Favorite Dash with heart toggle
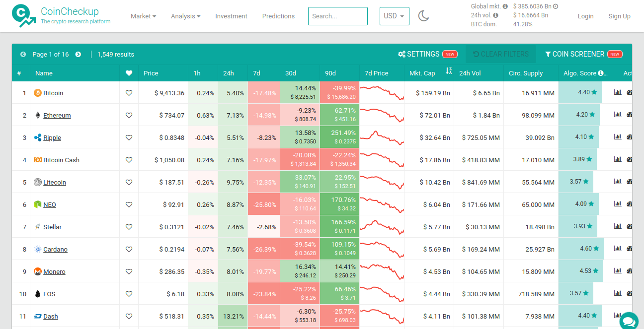Viewport: 644px width, 329px height. coord(129,316)
